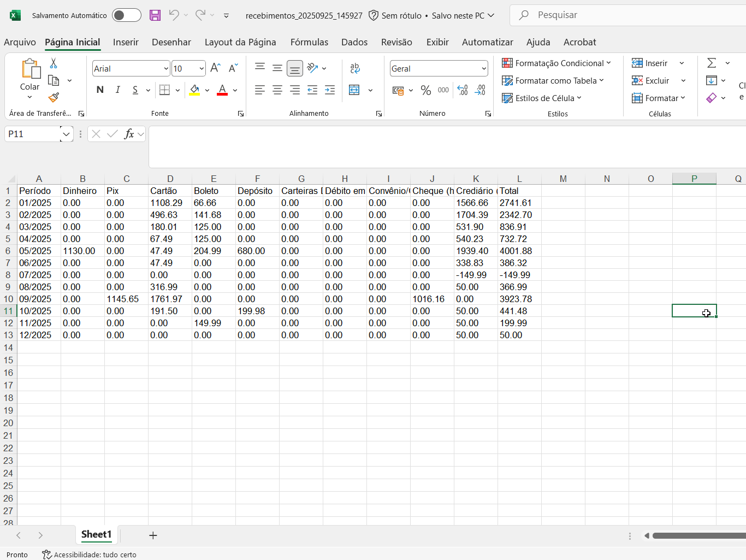Switch to the Inserir ribbon tab
The width and height of the screenshot is (746, 560).
point(126,42)
